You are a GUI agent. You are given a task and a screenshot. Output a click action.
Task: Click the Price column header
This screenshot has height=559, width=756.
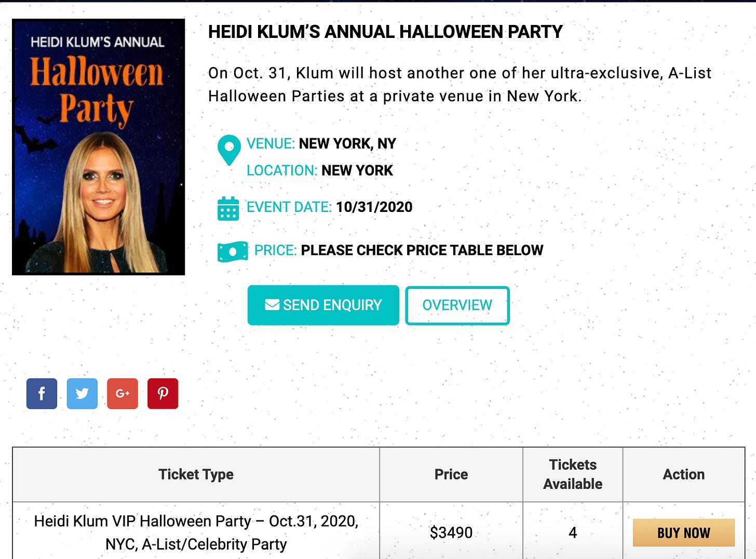point(451,474)
